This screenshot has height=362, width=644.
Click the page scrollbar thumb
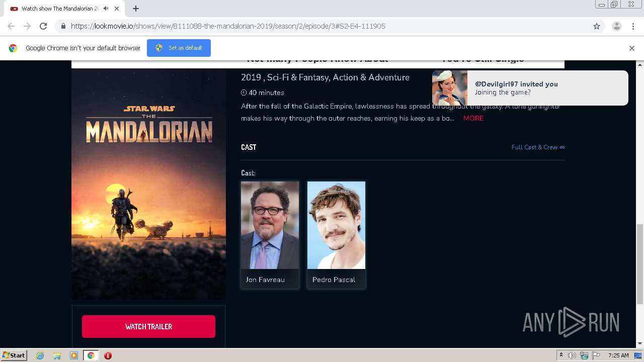640,264
